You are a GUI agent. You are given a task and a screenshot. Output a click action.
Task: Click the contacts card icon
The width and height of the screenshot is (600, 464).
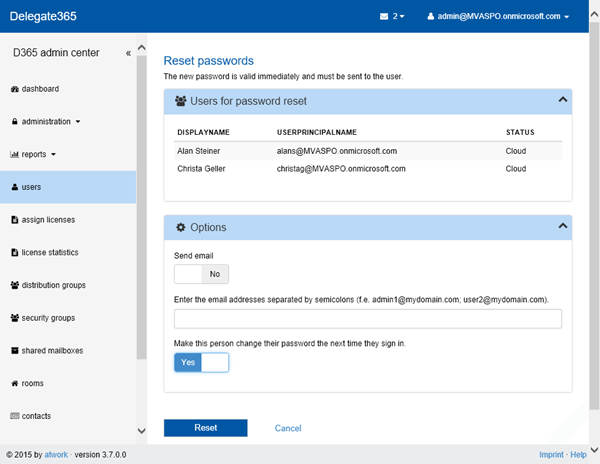[14, 416]
